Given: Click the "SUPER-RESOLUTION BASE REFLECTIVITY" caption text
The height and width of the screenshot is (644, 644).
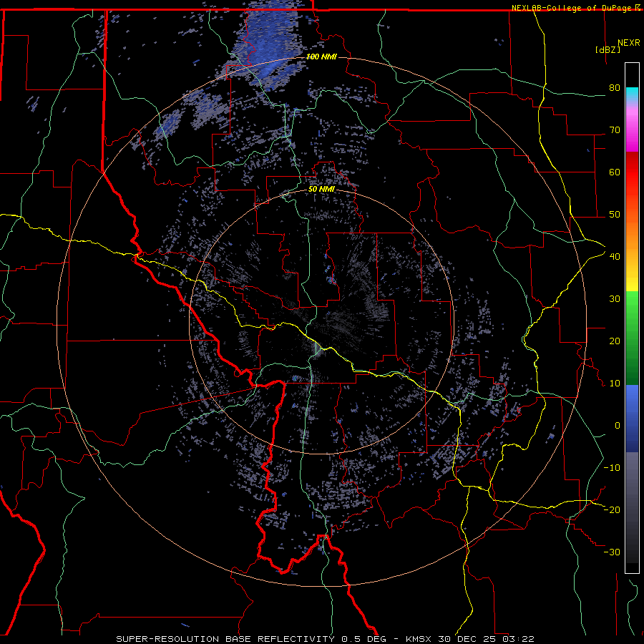Looking at the screenshot, I should coord(225,639).
